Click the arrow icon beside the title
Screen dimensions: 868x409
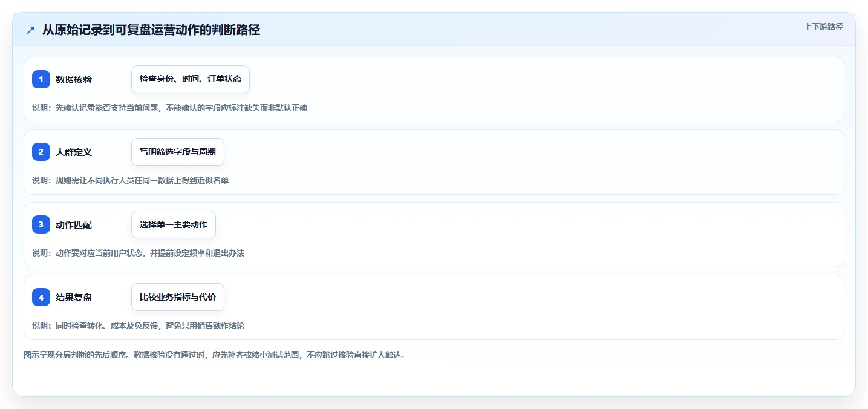[x=31, y=30]
